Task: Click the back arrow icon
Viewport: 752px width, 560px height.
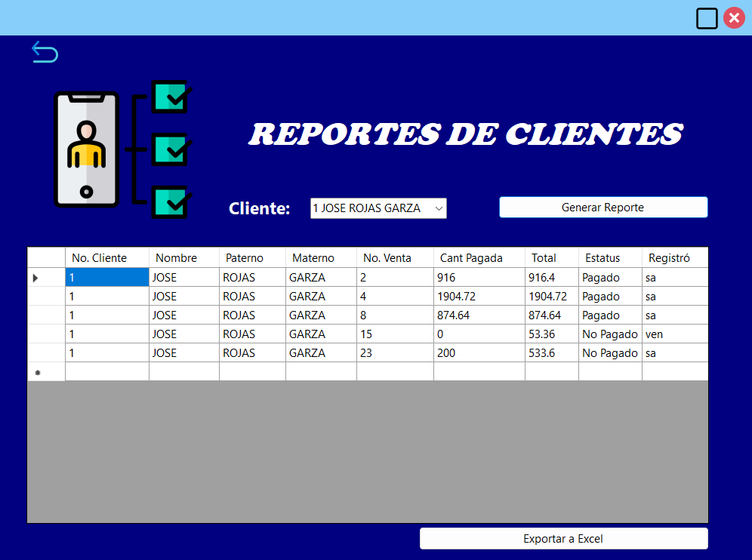Action: coord(45,51)
